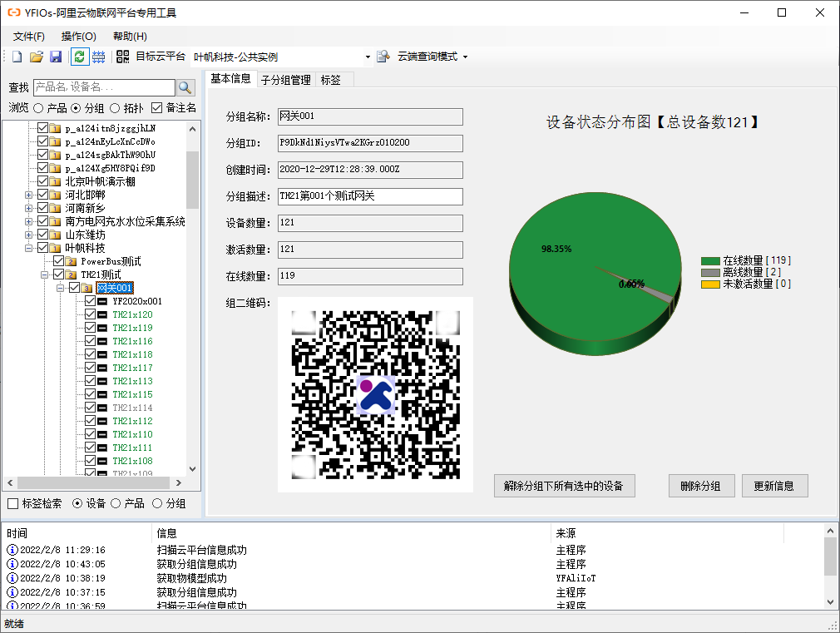The width and height of the screenshot is (840, 633).
Task: Open a file using the folder toolbar icon
Action: click(x=36, y=57)
